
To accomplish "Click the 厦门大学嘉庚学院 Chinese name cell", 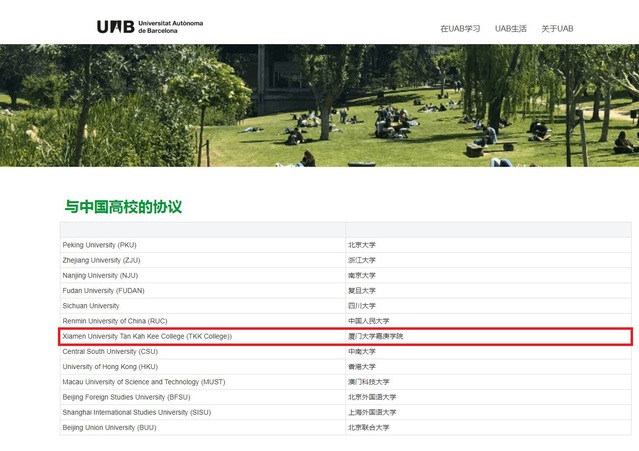I will (x=376, y=336).
